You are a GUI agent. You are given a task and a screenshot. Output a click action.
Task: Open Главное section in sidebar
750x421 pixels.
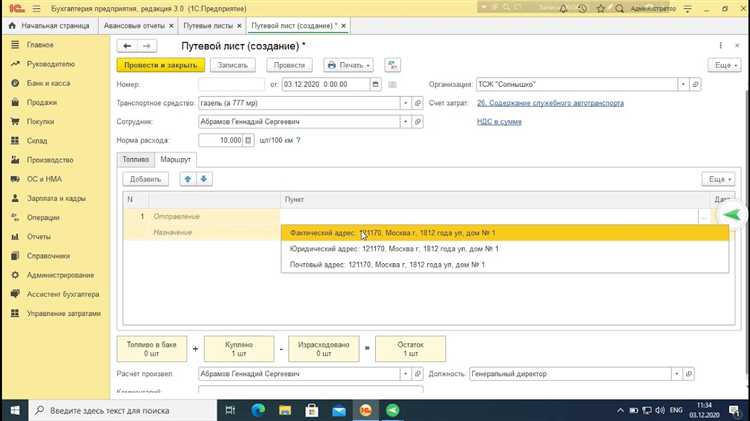tap(40, 44)
